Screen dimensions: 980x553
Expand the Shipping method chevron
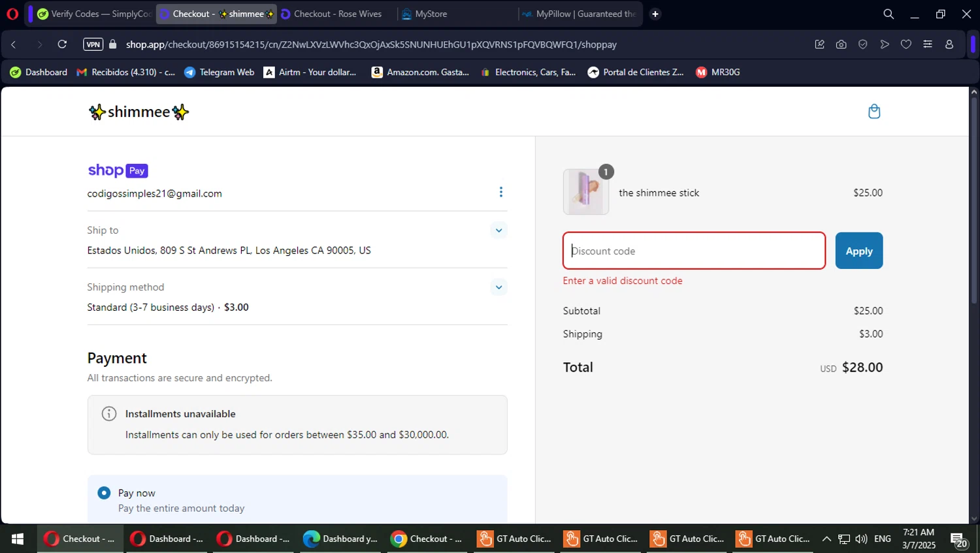[x=498, y=287]
